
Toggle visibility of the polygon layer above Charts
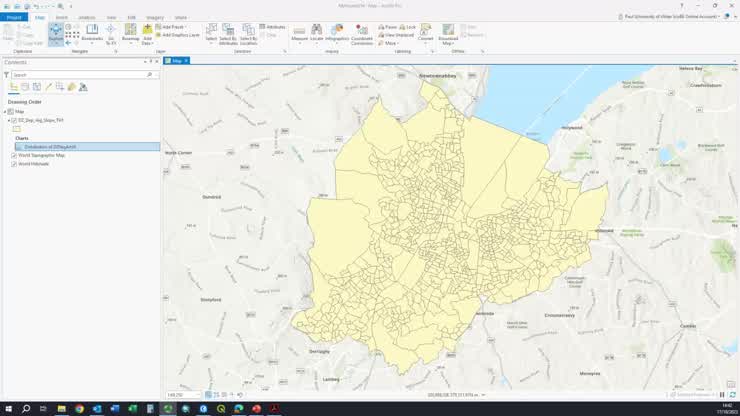click(14, 121)
